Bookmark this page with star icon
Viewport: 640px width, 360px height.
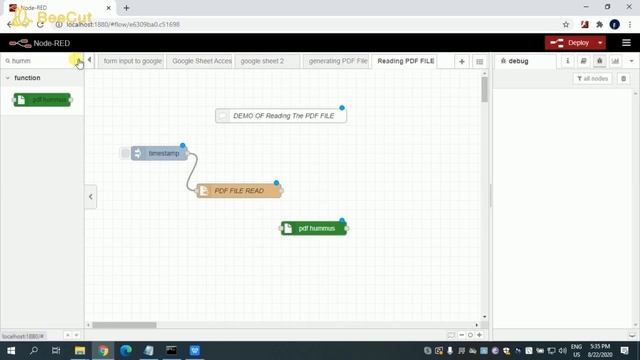566,24
